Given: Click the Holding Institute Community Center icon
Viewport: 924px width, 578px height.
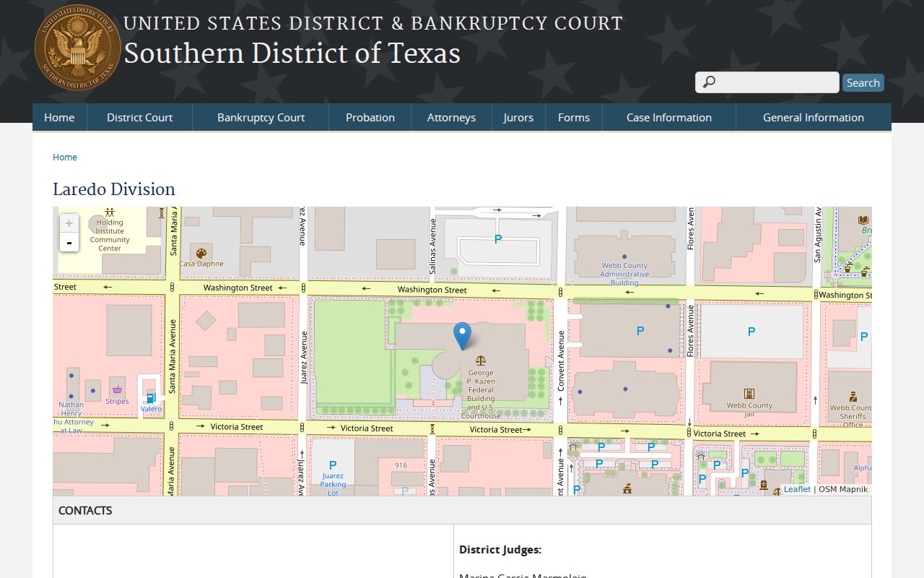Looking at the screenshot, I should click(x=110, y=212).
